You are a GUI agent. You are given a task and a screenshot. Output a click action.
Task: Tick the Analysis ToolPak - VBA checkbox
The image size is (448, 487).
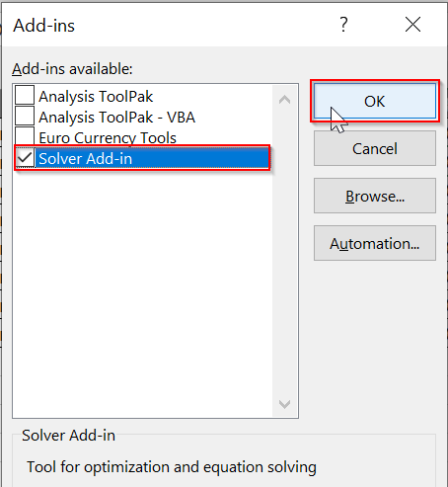tap(25, 117)
